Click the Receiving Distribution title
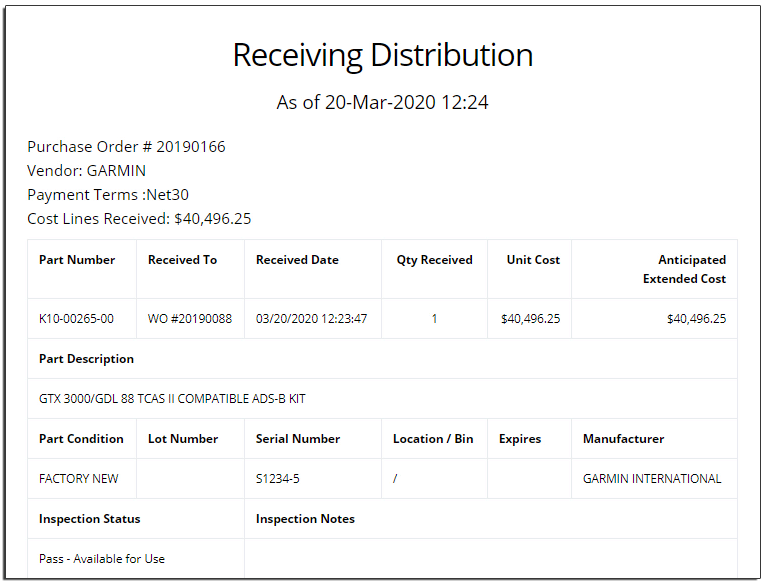 pos(383,55)
